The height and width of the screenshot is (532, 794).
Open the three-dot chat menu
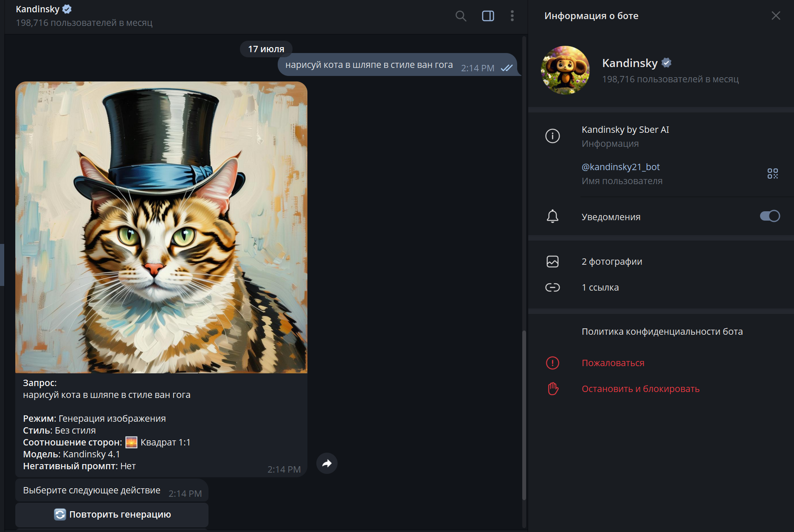coord(512,16)
